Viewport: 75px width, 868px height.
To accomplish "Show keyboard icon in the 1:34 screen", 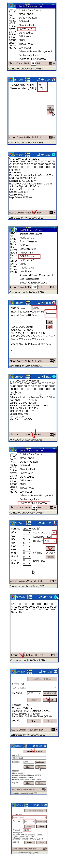I will pos(53,655).
